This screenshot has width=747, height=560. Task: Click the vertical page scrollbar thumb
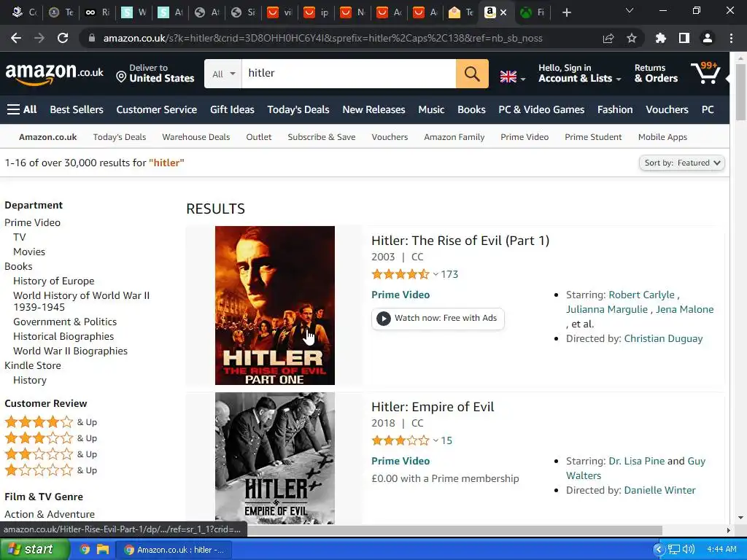coord(740,92)
